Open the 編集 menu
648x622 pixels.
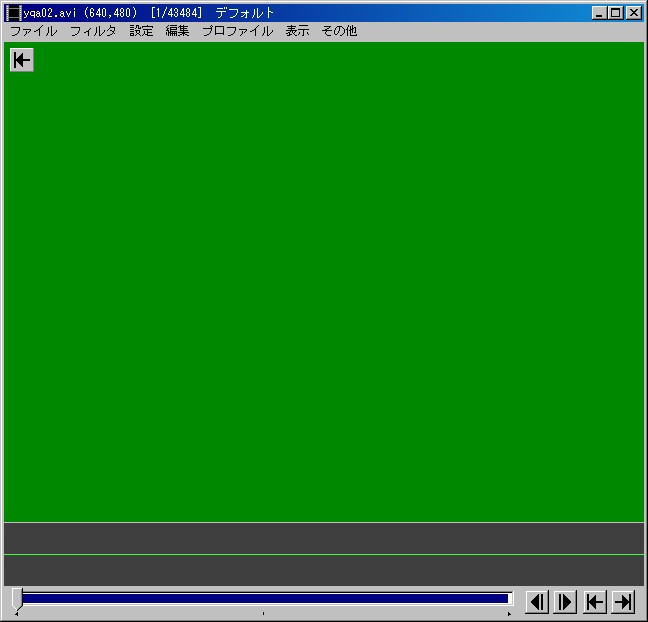[177, 31]
